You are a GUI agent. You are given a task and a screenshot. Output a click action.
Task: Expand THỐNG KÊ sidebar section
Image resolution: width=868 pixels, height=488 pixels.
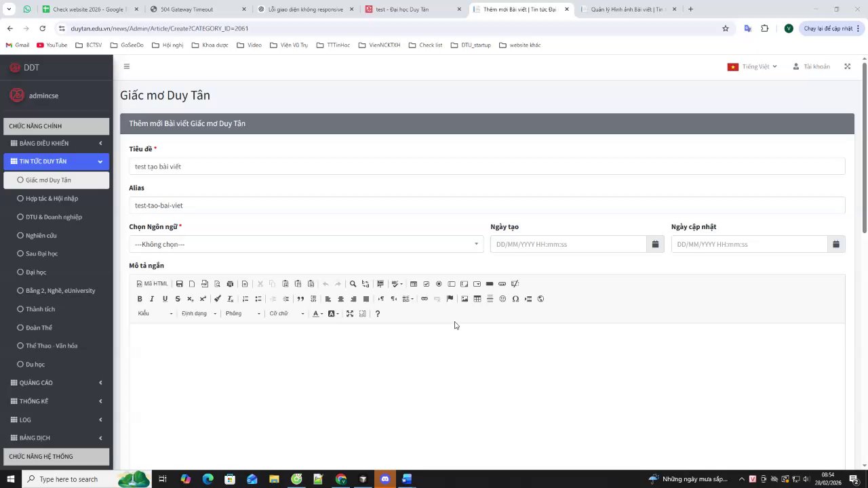[x=56, y=401]
